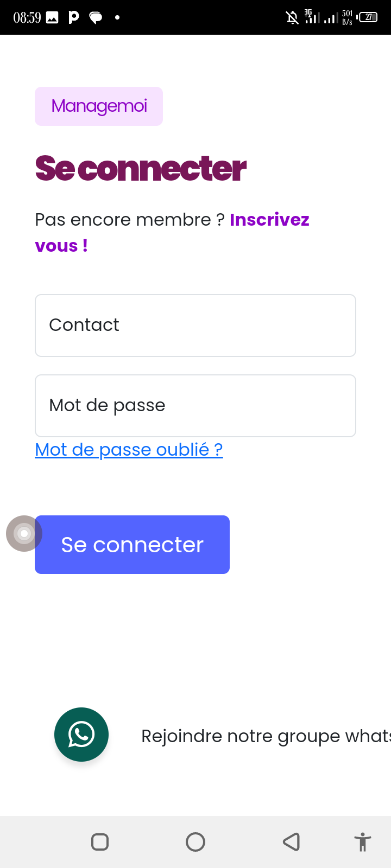Screen dimensions: 391x868
Task: Open recent apps square icon
Action: [x=100, y=842]
